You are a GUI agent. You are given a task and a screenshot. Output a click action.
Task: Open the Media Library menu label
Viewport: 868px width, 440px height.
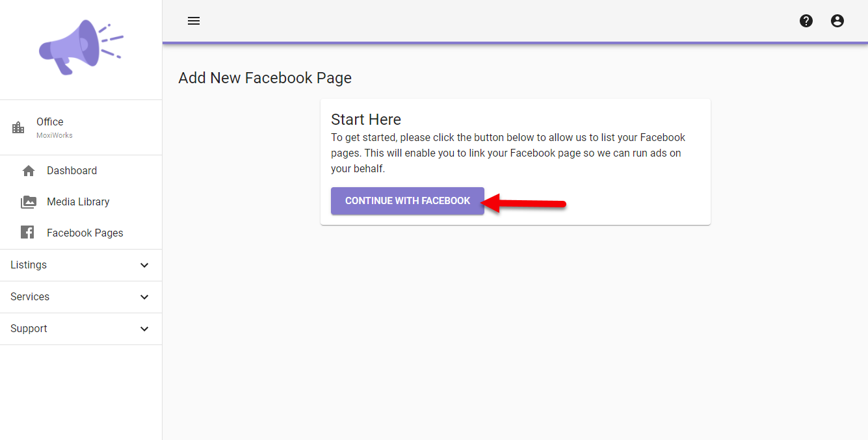(x=78, y=202)
